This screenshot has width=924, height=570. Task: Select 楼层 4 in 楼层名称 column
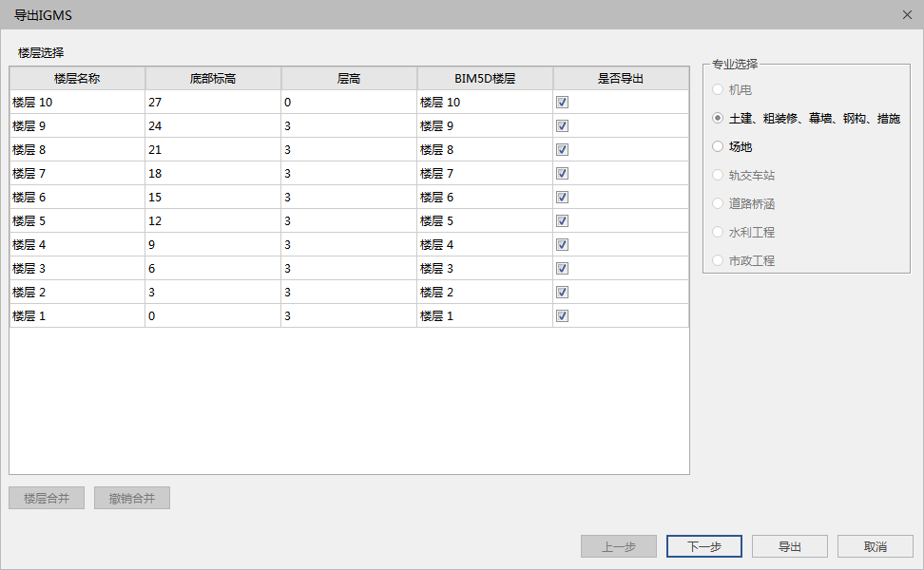click(77, 245)
